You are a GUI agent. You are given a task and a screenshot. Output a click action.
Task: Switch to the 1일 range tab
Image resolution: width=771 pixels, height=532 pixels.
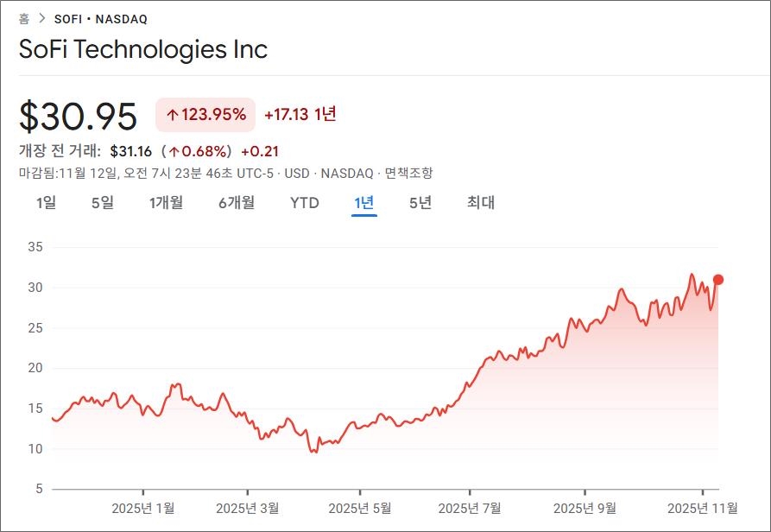(46, 203)
